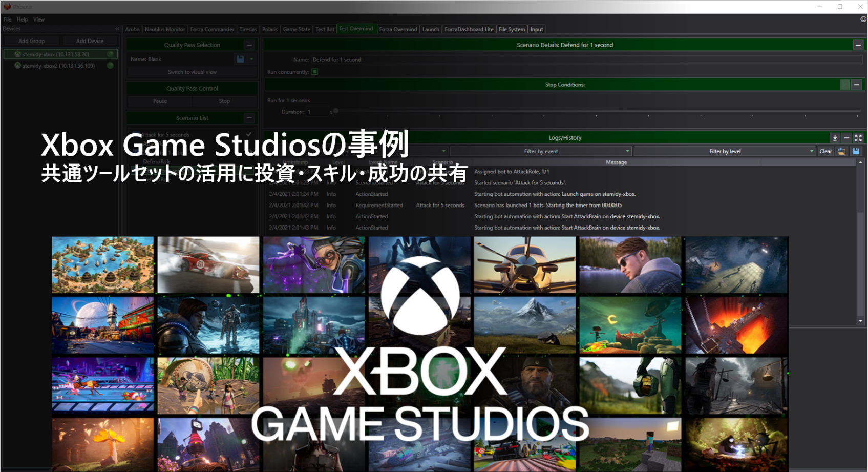Click the Duration value field

click(316, 112)
